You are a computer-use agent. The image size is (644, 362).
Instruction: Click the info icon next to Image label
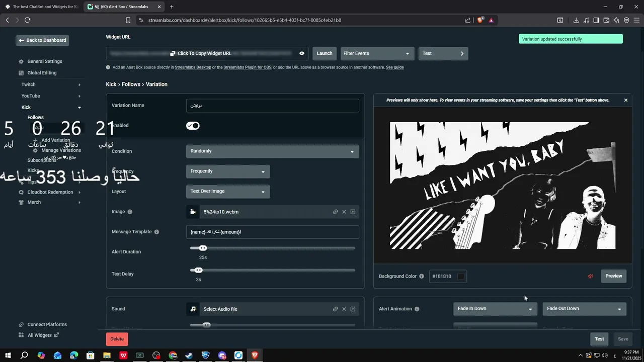click(x=130, y=212)
